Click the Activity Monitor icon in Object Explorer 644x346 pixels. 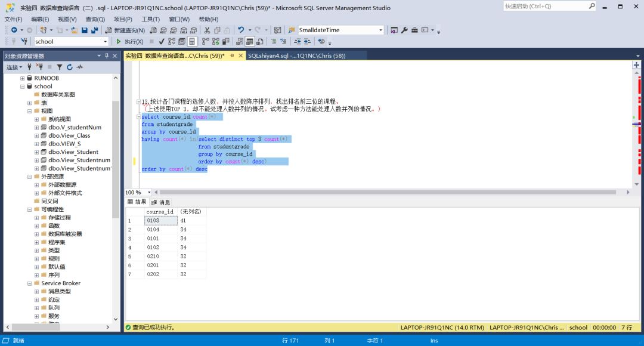pyautogui.click(x=79, y=67)
